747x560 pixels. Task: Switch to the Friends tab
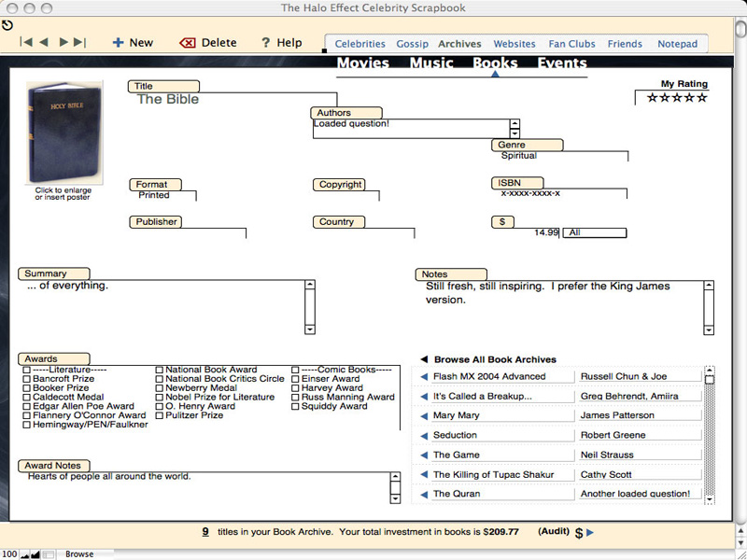pyautogui.click(x=625, y=44)
